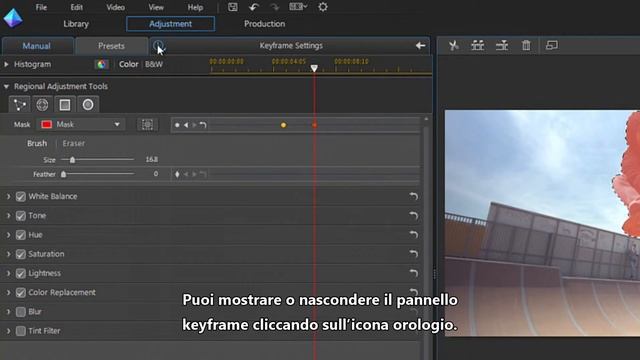Open the display layout options icon
Screen dimensions: 640x360
pyautogui.click(x=298, y=7)
